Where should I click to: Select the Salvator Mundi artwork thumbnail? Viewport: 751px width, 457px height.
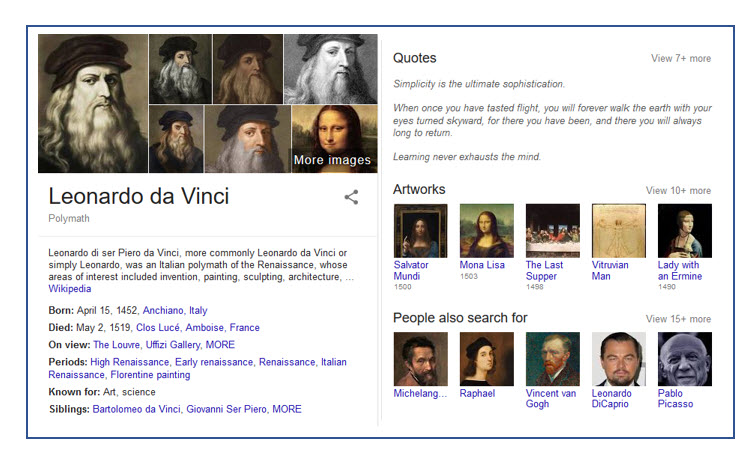coord(420,230)
